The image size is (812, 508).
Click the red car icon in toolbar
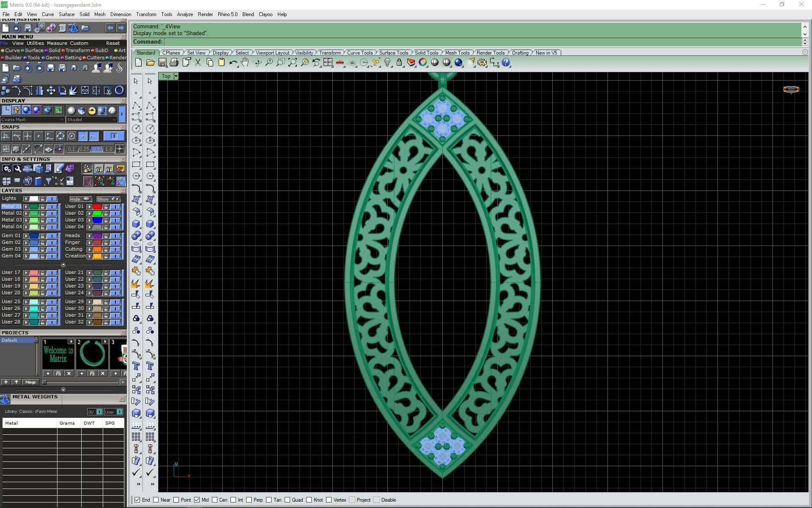[340, 63]
